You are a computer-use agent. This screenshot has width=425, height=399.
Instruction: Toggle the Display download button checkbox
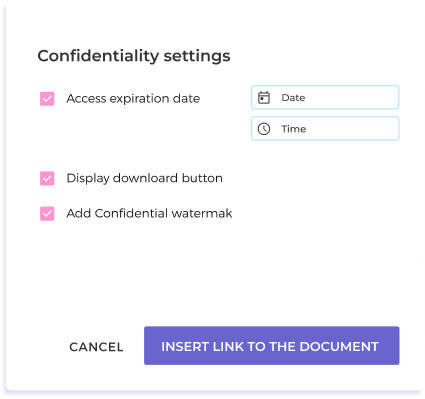click(x=47, y=178)
